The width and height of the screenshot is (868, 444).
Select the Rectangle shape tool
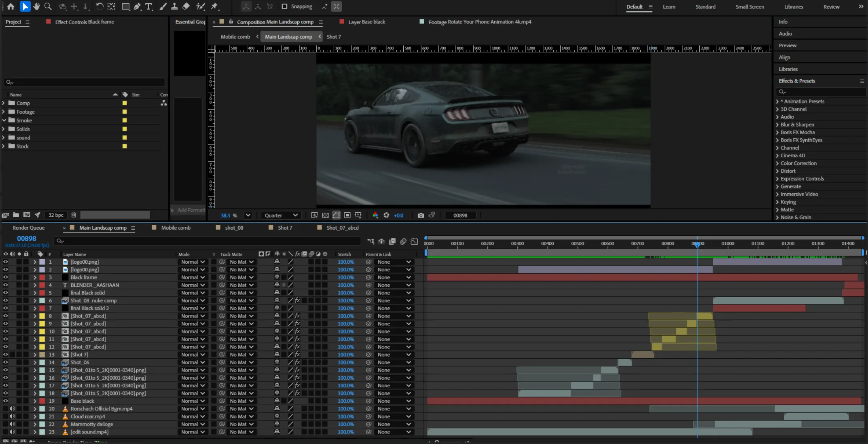125,6
